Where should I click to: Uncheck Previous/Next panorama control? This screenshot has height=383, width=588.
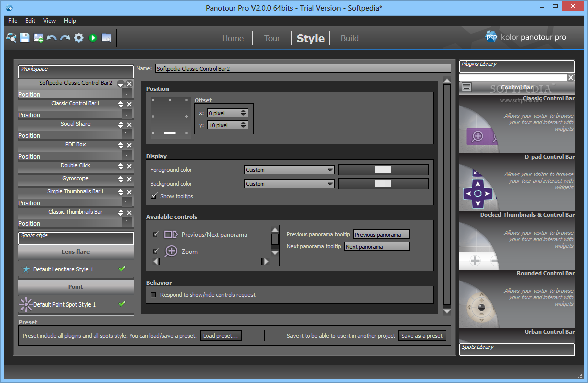pos(156,234)
